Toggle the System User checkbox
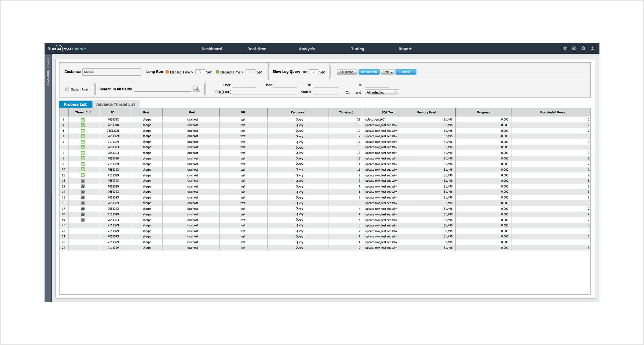 pos(67,89)
